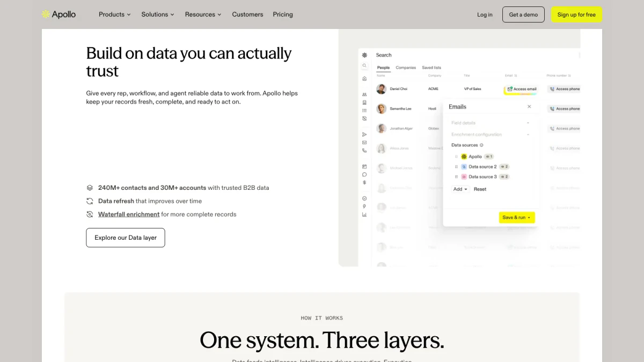Select the People icon in the app sidebar
This screenshot has height=362, width=644.
(x=364, y=94)
